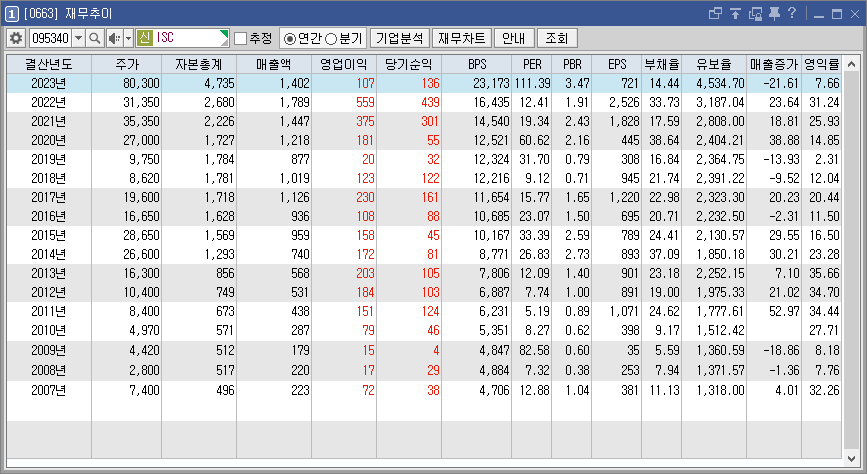
Task: Click the scrollbar up arrow
Action: [852, 64]
